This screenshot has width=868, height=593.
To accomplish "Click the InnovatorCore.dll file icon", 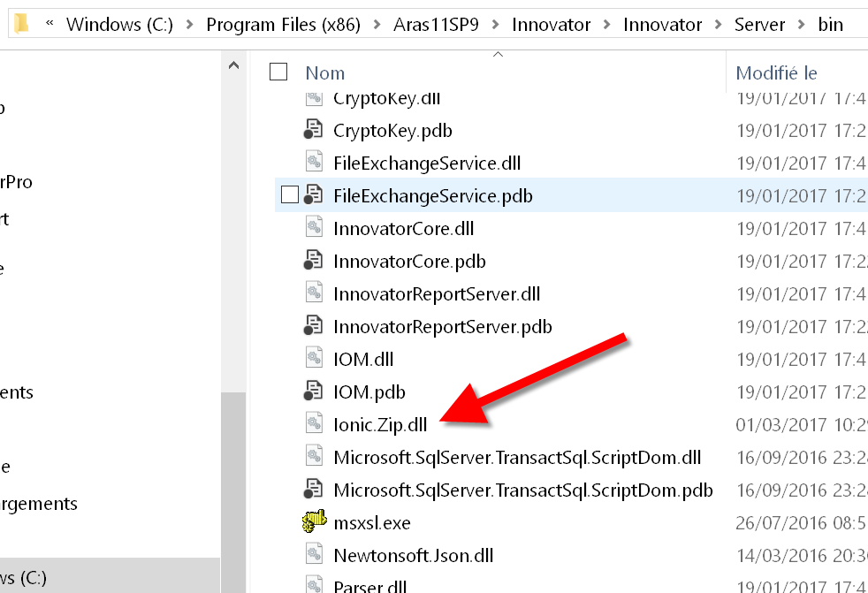I will pos(313,228).
